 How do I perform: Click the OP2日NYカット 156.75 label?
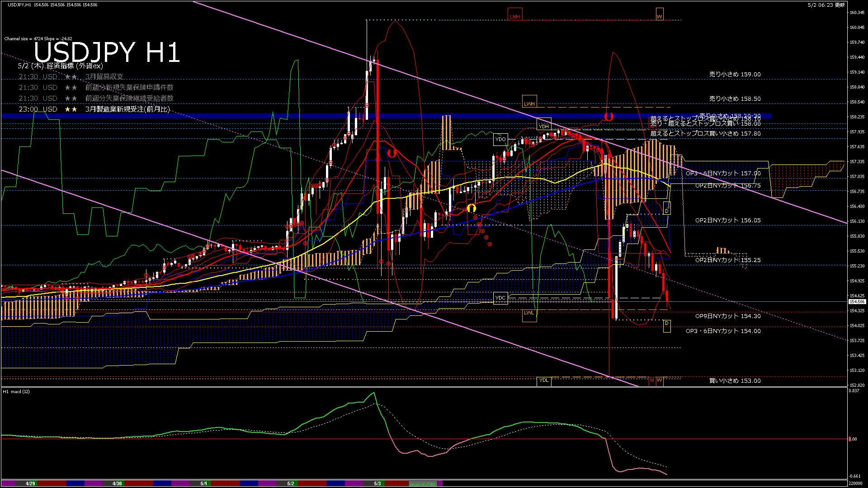pos(728,186)
